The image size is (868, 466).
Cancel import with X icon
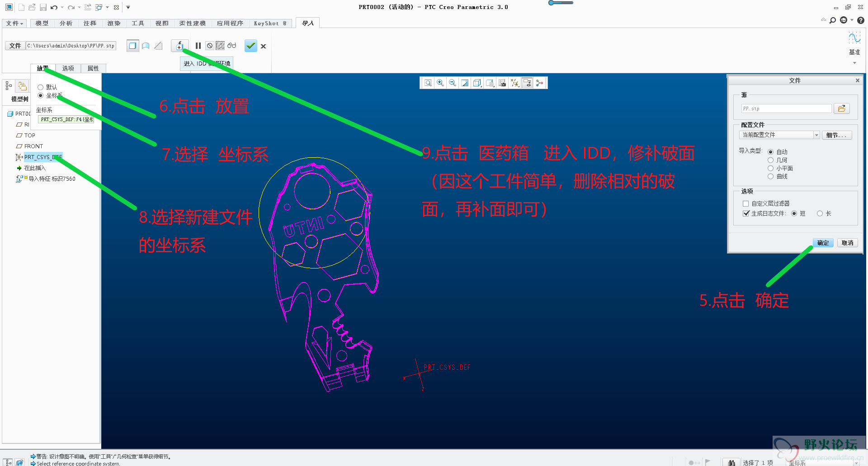pos(264,46)
